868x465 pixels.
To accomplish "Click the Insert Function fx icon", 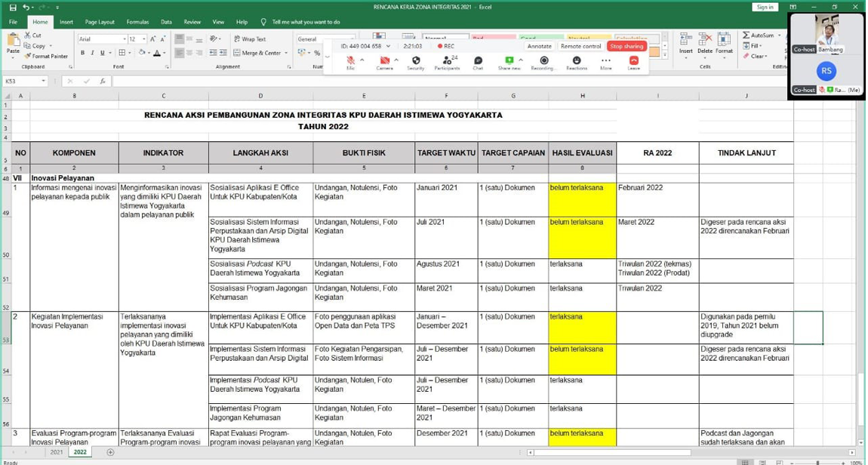I will coord(103,81).
